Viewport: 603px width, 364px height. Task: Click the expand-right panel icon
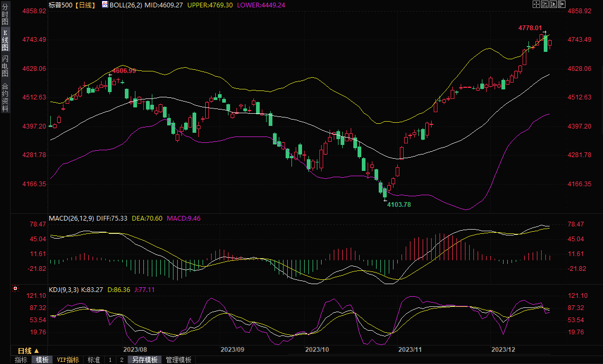562,4
